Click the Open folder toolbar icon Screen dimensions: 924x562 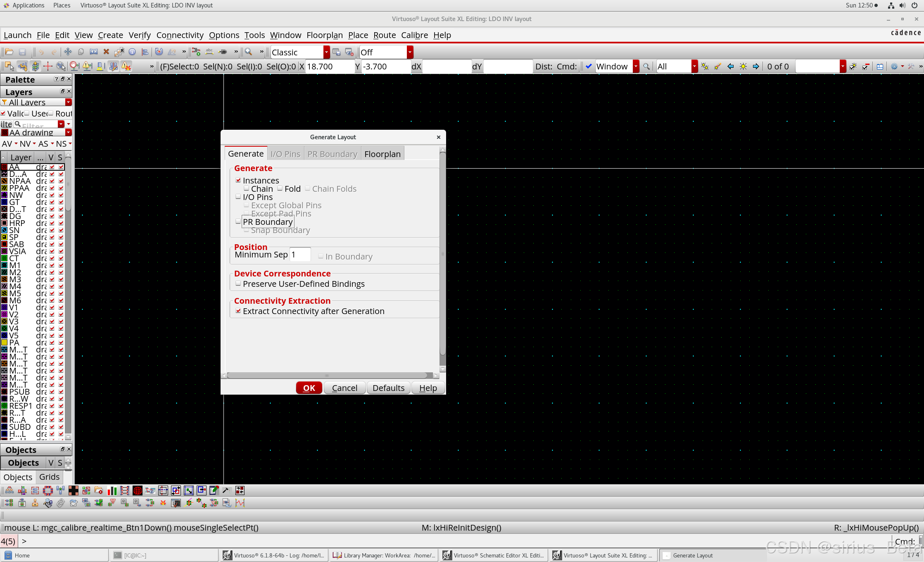(x=9, y=52)
